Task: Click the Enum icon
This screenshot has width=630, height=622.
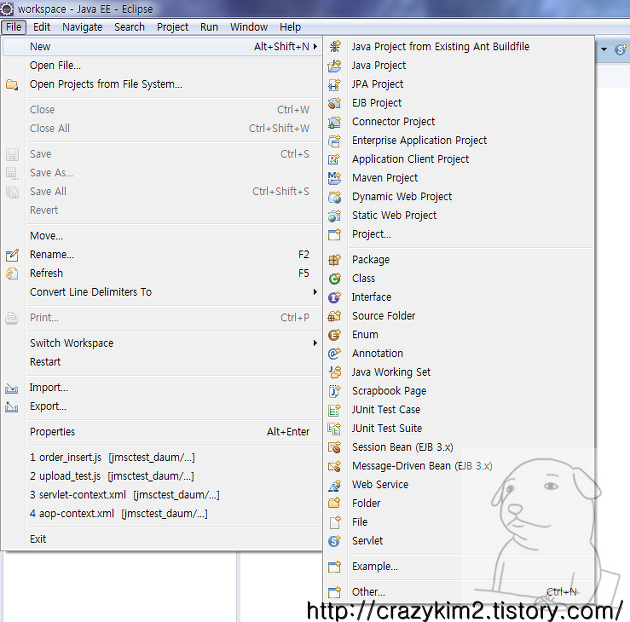Action: [334, 335]
